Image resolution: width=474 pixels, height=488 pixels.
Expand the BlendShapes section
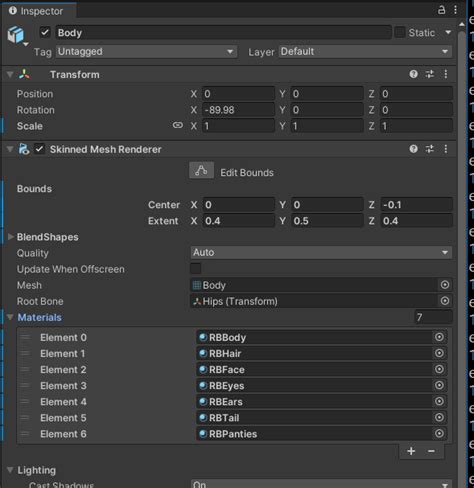(11, 237)
